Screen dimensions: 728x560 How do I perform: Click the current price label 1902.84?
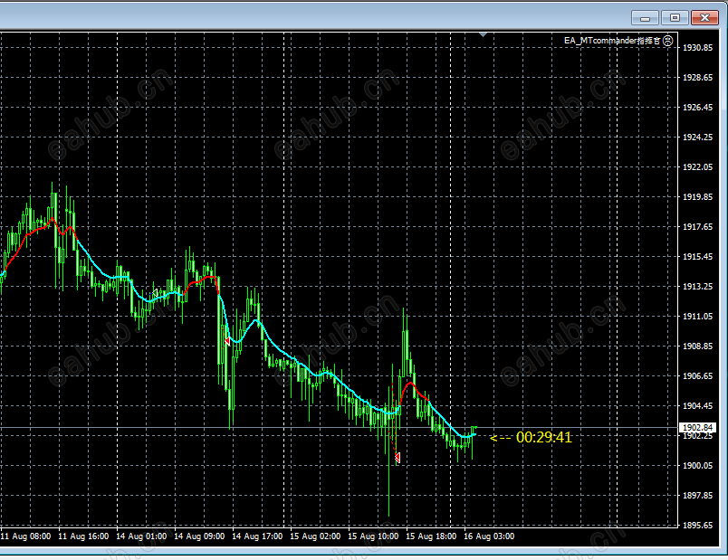point(697,427)
